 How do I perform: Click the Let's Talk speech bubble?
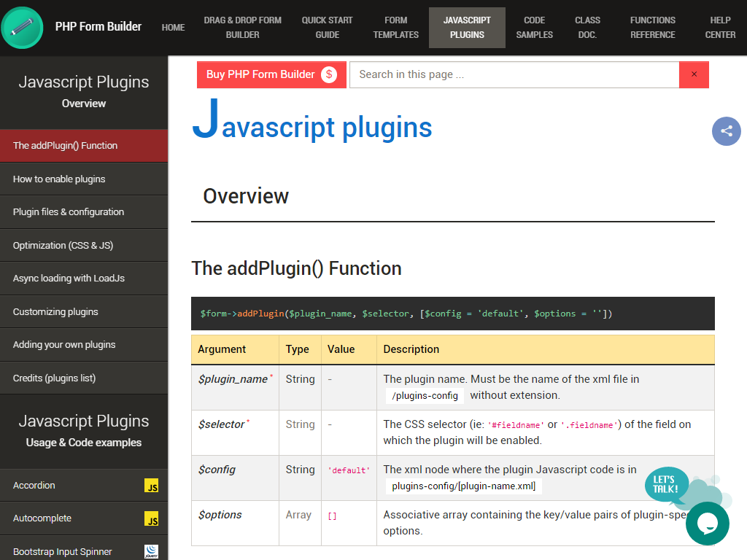[x=667, y=484]
